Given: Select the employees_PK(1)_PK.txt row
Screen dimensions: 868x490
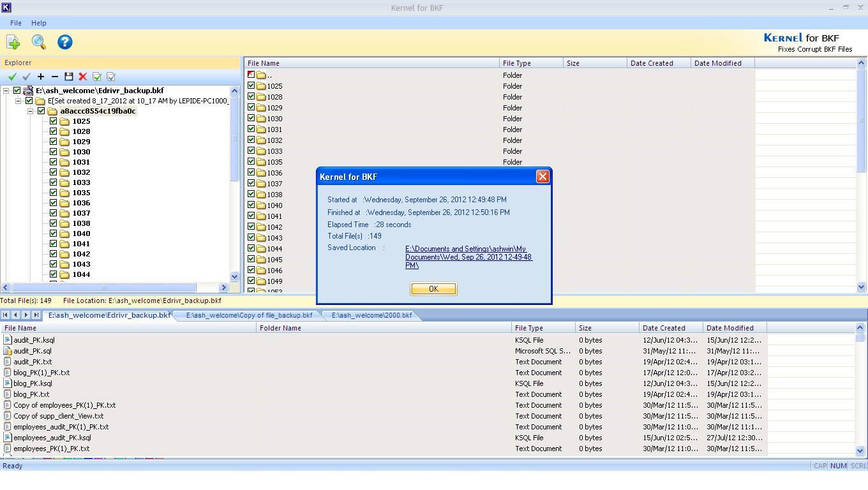Looking at the screenshot, I should tap(383, 449).
